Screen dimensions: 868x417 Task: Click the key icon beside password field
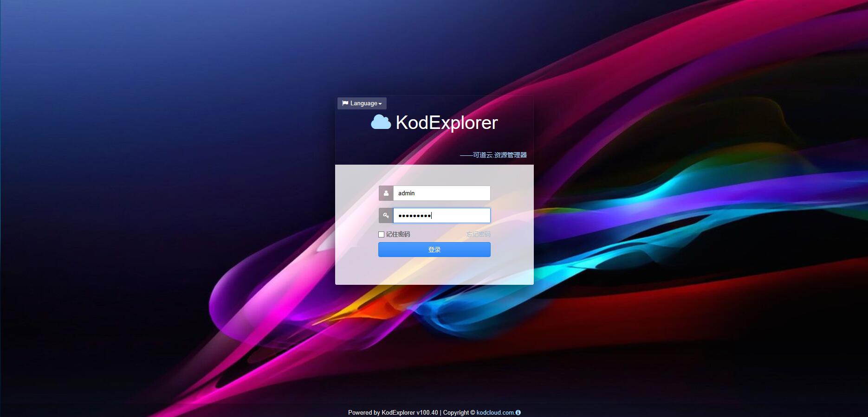(386, 215)
